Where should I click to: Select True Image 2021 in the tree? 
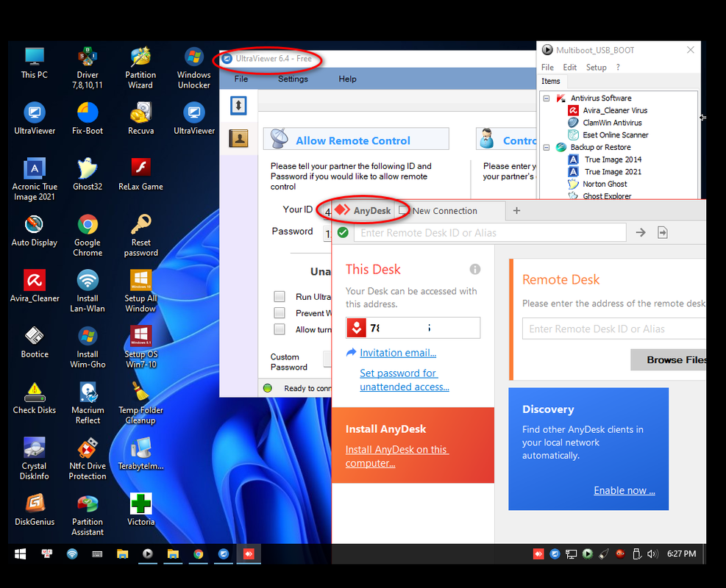613,172
